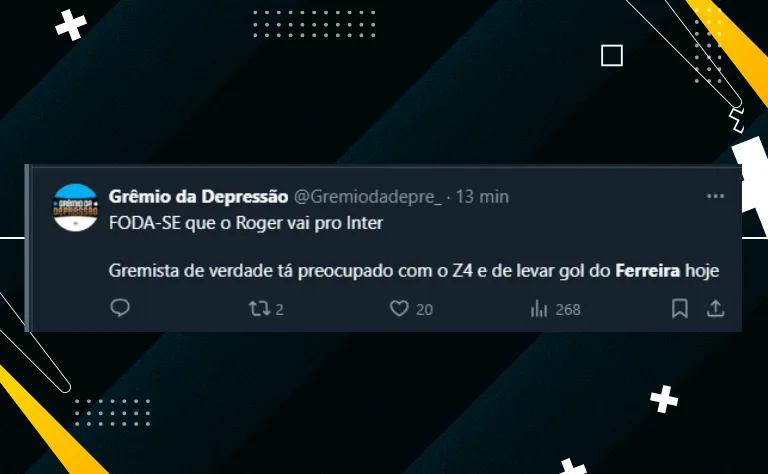Like the tweet with the heart icon
Image resolution: width=768 pixels, height=474 pixels.
399,308
